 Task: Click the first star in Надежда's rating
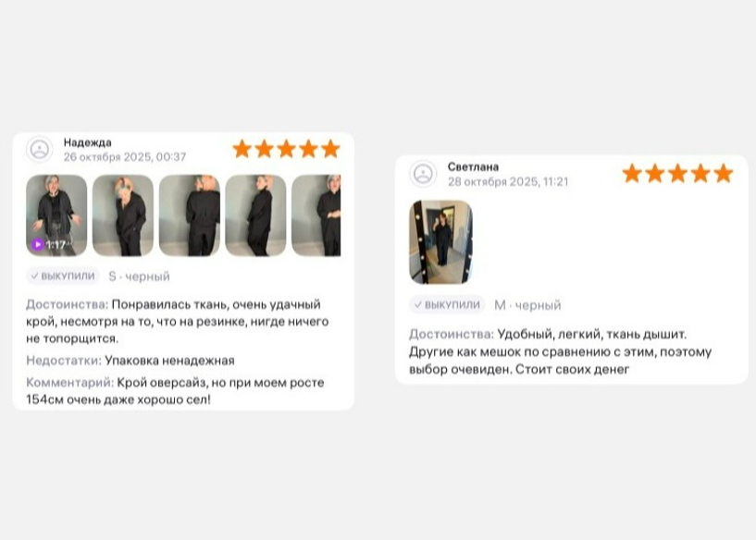coord(242,149)
